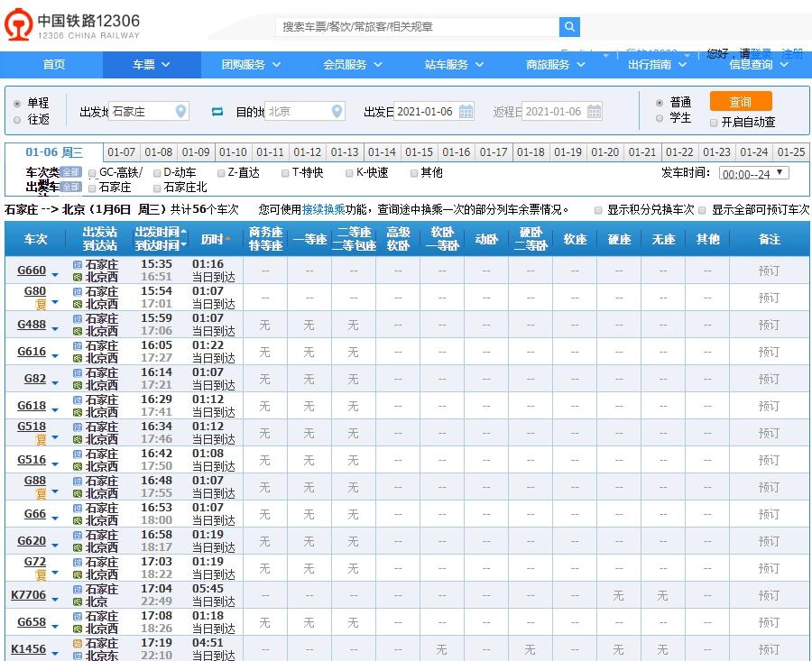The width and height of the screenshot is (812, 661).
Task: Select the 往返 round-trip radio button
Action: (17, 119)
